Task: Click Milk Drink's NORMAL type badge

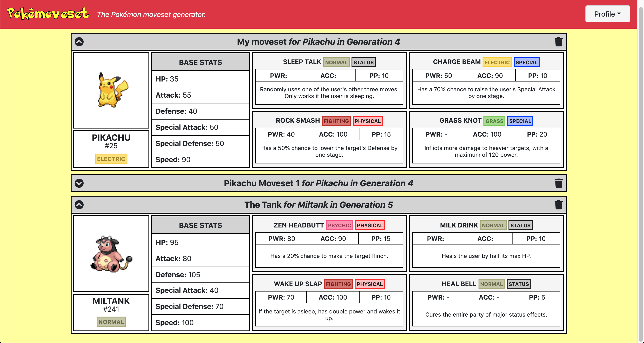Action: (x=493, y=225)
